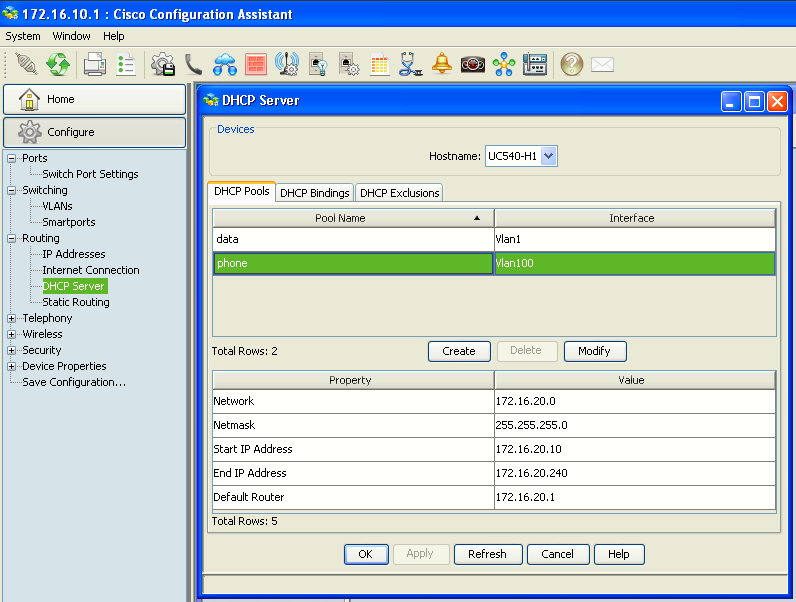Click the OK button
Image resolution: width=796 pixels, height=602 pixels.
(366, 554)
